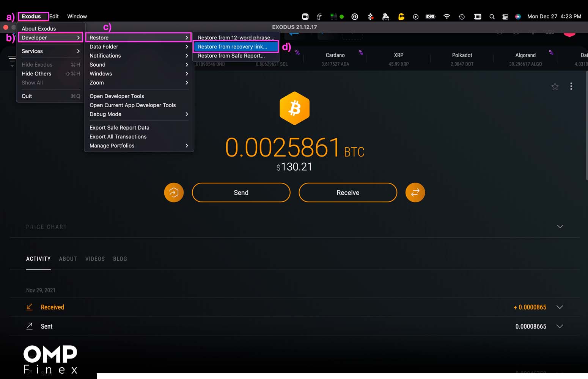Click the orange exchange arrows icon
This screenshot has width=588, height=379.
pyautogui.click(x=415, y=193)
